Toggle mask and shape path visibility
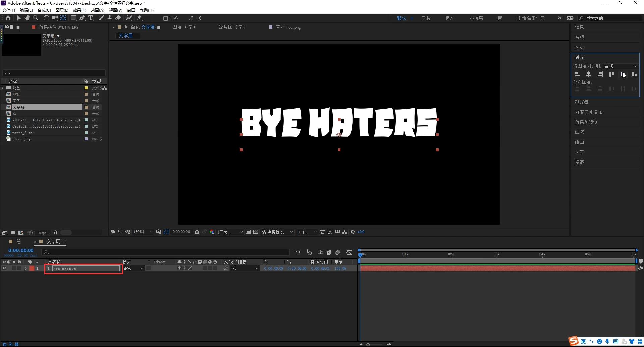644x347 pixels. pos(166,232)
